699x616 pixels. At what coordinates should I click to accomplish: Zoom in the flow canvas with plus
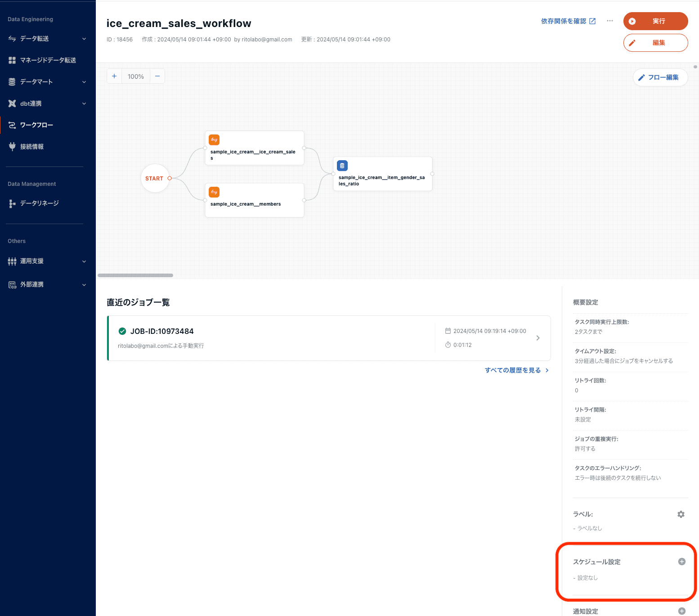(114, 76)
